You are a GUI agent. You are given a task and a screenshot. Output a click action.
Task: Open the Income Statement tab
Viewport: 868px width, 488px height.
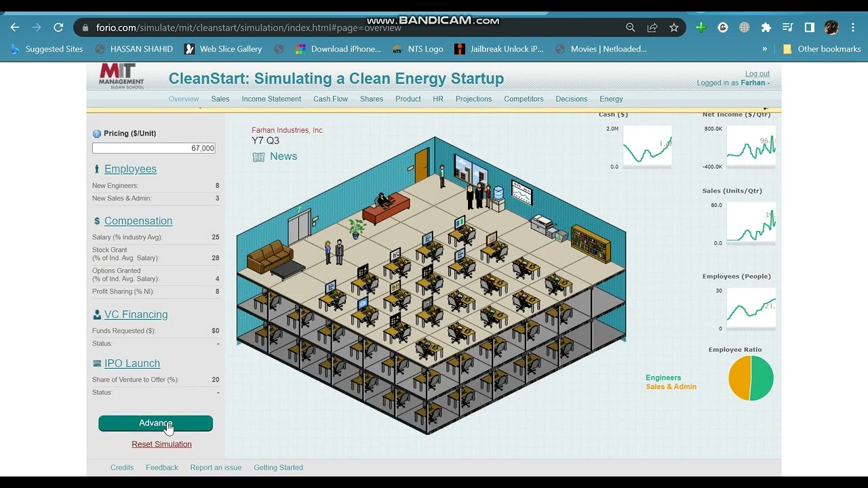[271, 99]
